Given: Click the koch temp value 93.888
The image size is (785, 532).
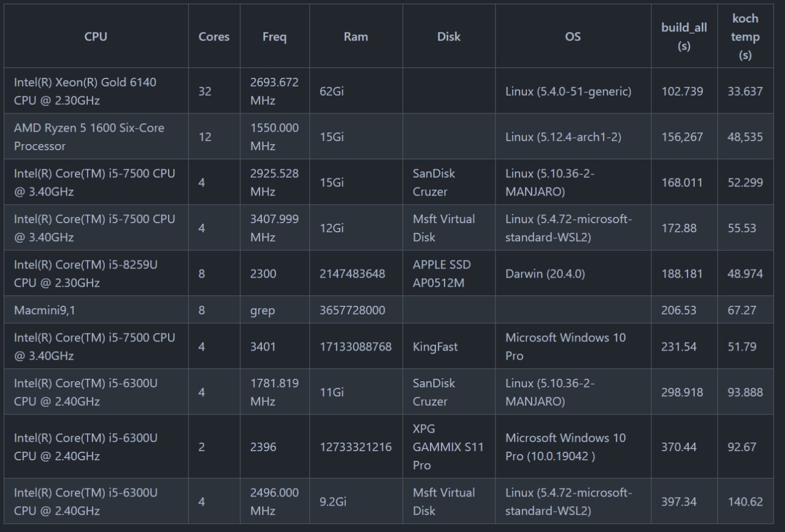Looking at the screenshot, I should (745, 392).
